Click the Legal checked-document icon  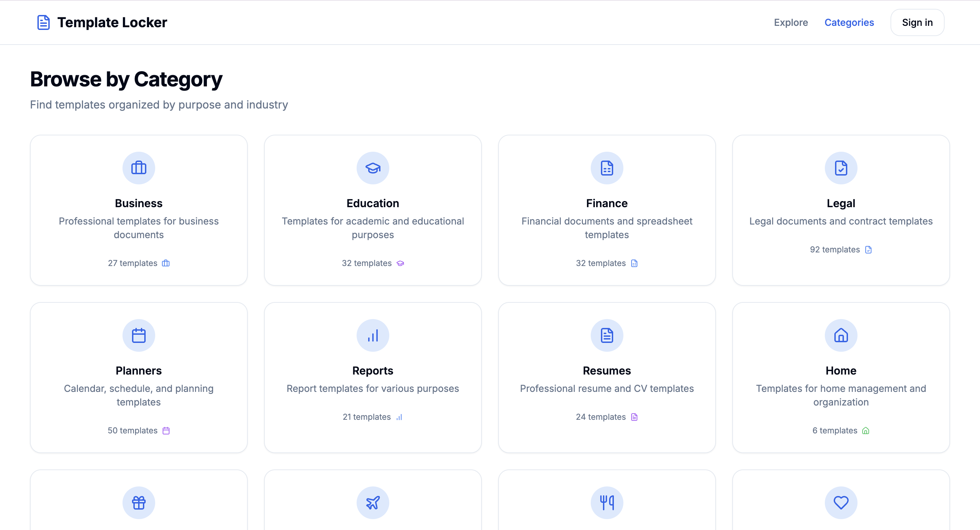pyautogui.click(x=841, y=168)
